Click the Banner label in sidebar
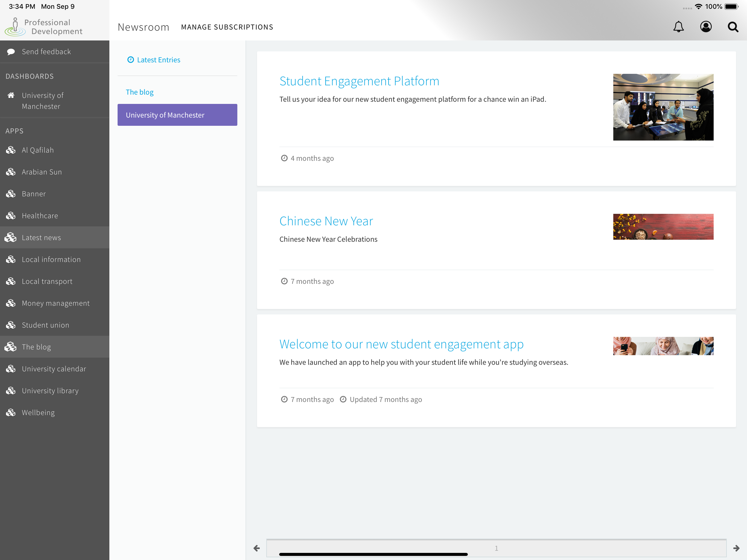The image size is (747, 560). tap(34, 194)
